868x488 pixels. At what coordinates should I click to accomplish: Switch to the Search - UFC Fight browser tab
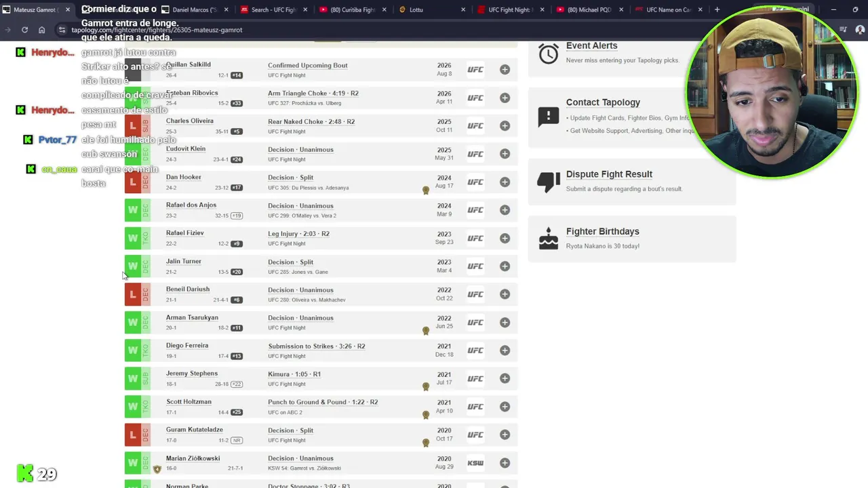coord(273,9)
